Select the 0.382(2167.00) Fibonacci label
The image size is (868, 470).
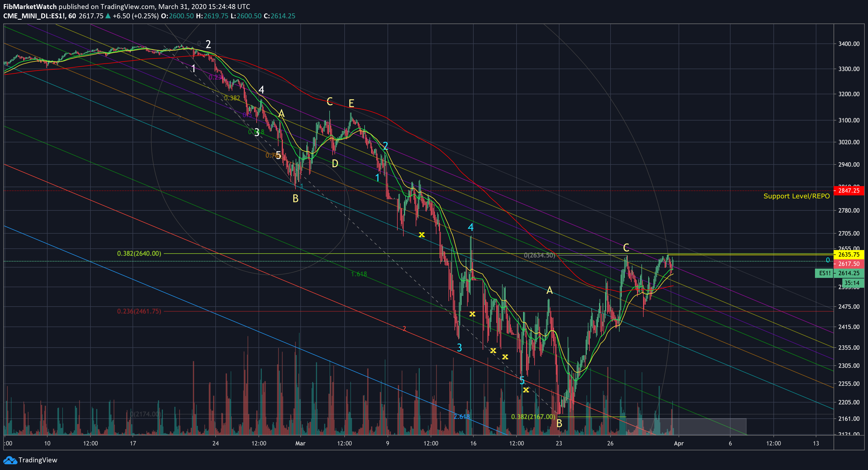tap(533, 416)
